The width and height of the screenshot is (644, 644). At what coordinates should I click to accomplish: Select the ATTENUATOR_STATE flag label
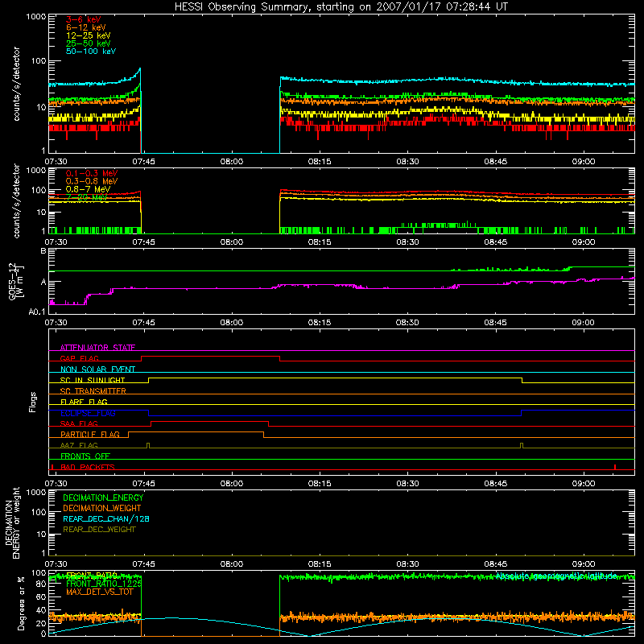coord(97,348)
